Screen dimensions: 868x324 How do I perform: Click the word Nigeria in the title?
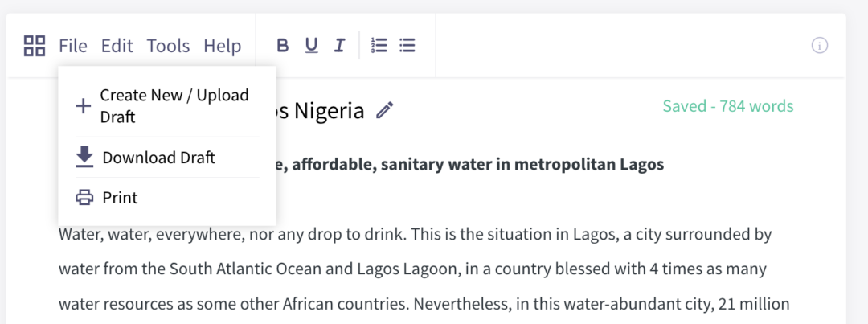(x=329, y=111)
